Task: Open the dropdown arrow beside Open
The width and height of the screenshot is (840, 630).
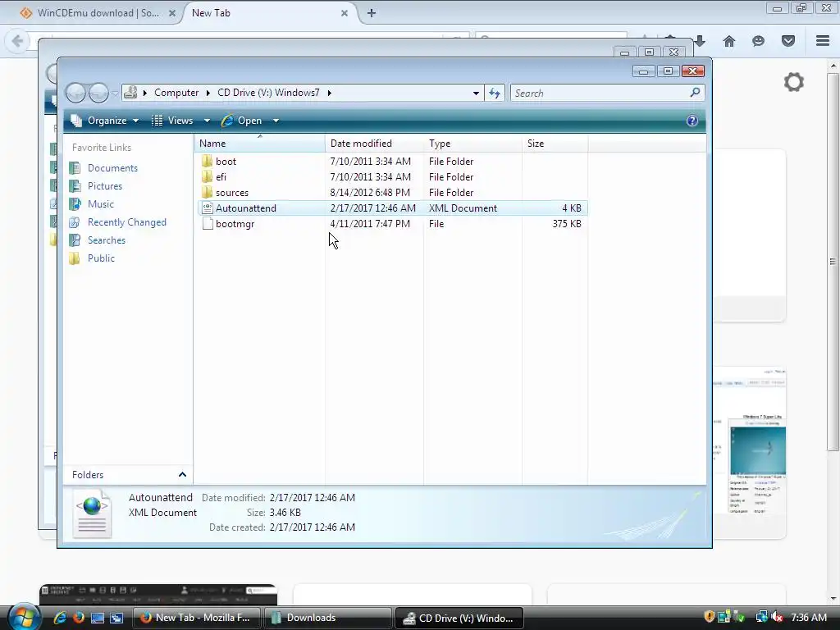Action: point(276,121)
